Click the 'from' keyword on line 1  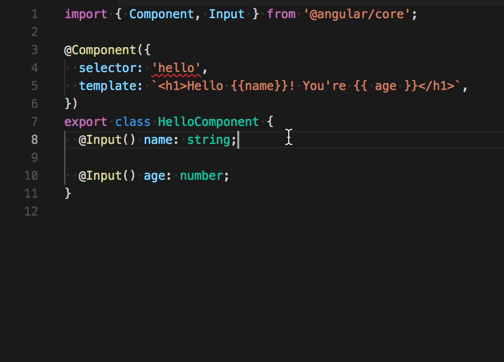click(281, 14)
